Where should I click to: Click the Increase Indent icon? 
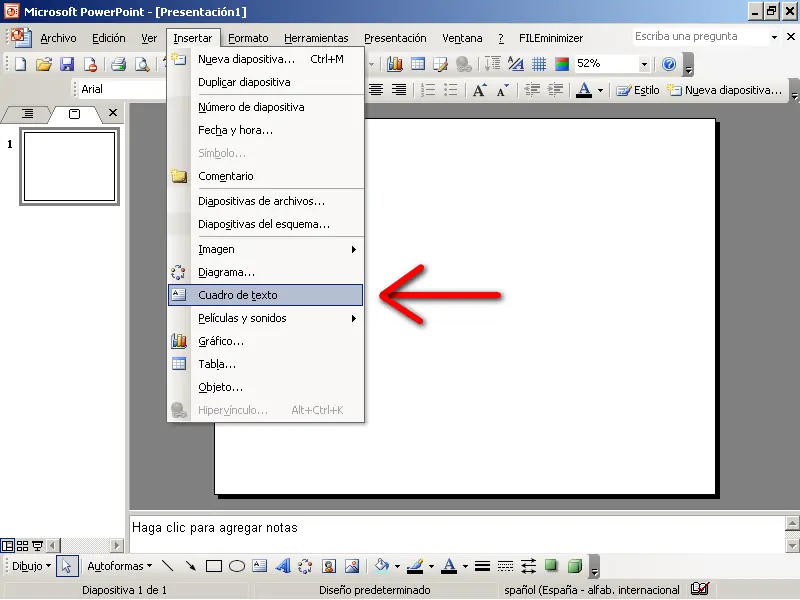click(x=555, y=90)
